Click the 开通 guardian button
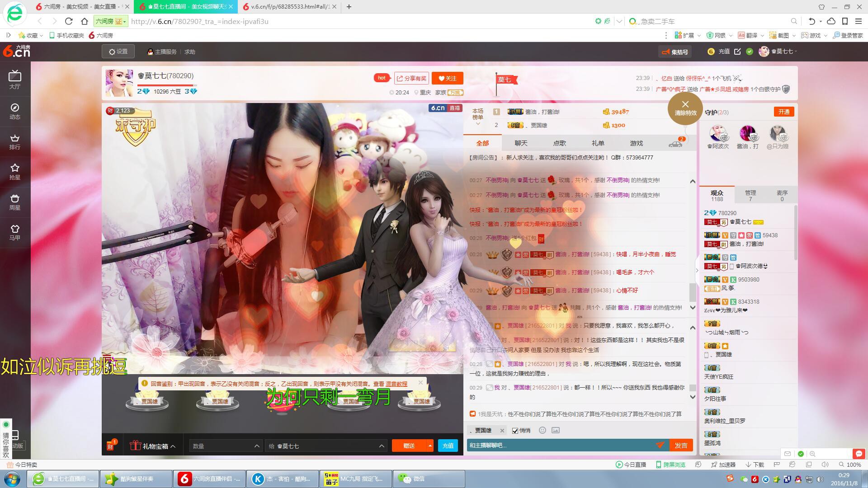The height and width of the screenshot is (488, 868). (x=784, y=112)
